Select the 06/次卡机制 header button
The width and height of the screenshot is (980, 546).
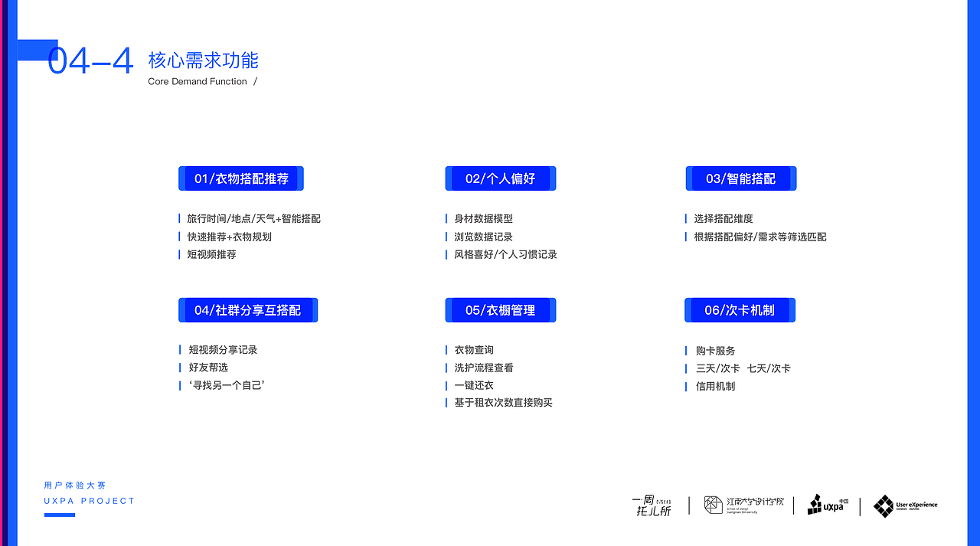click(x=740, y=309)
